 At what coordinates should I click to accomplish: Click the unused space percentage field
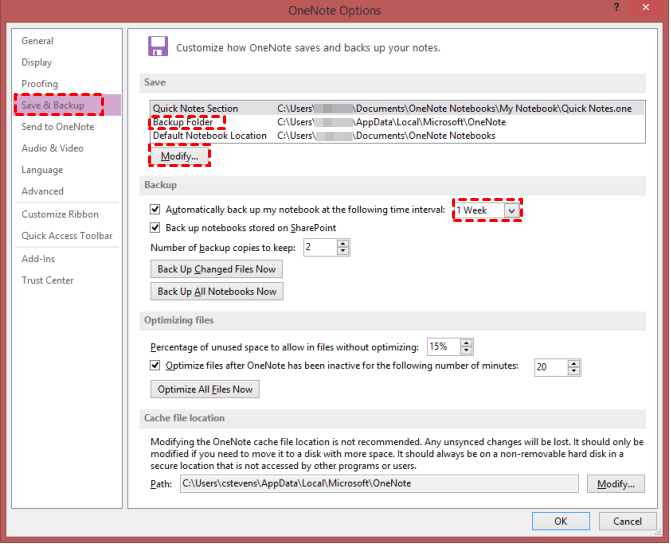pos(444,347)
